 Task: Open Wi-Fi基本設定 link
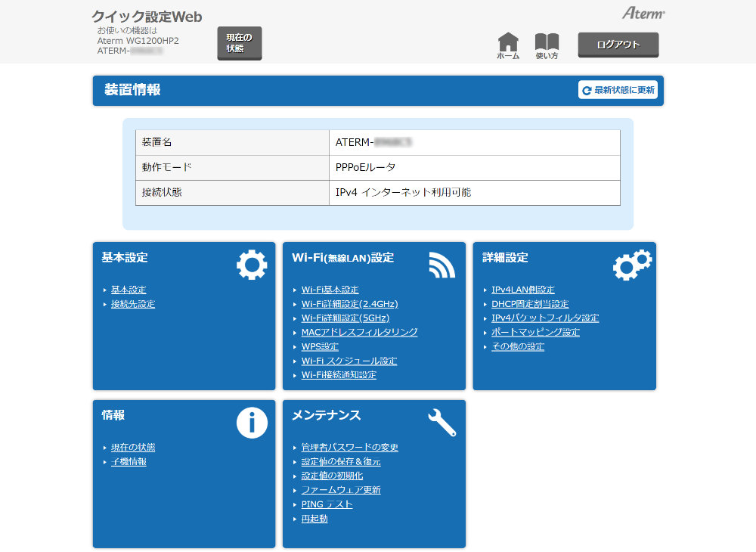(x=330, y=290)
